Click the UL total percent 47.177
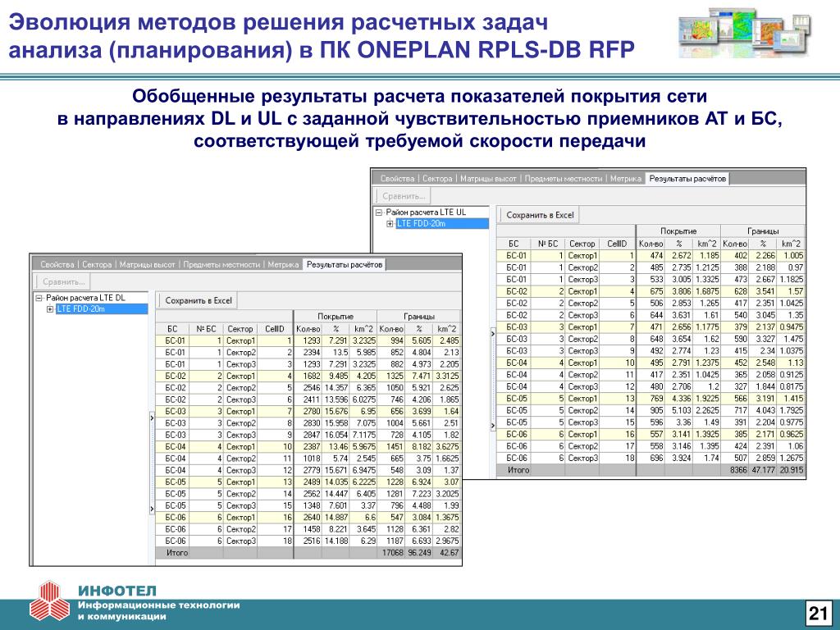 (x=762, y=470)
